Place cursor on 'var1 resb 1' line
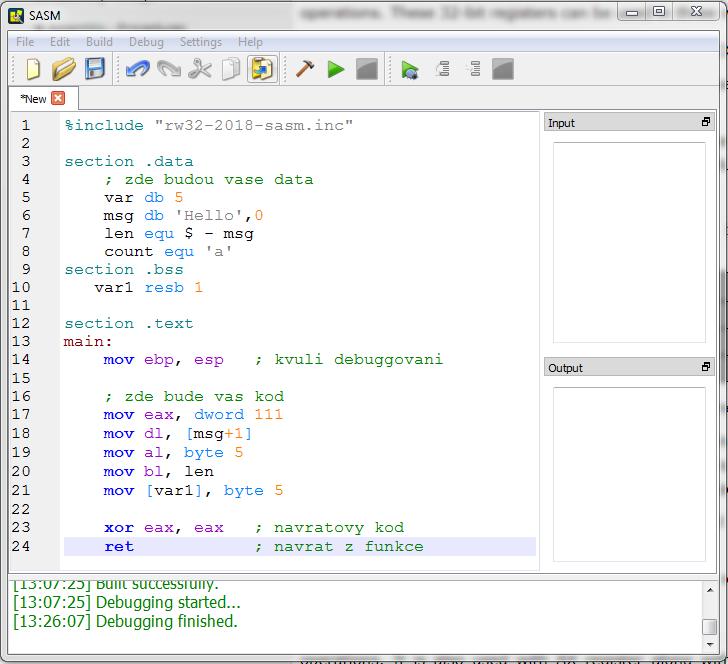The height and width of the screenshot is (664, 728). click(149, 288)
